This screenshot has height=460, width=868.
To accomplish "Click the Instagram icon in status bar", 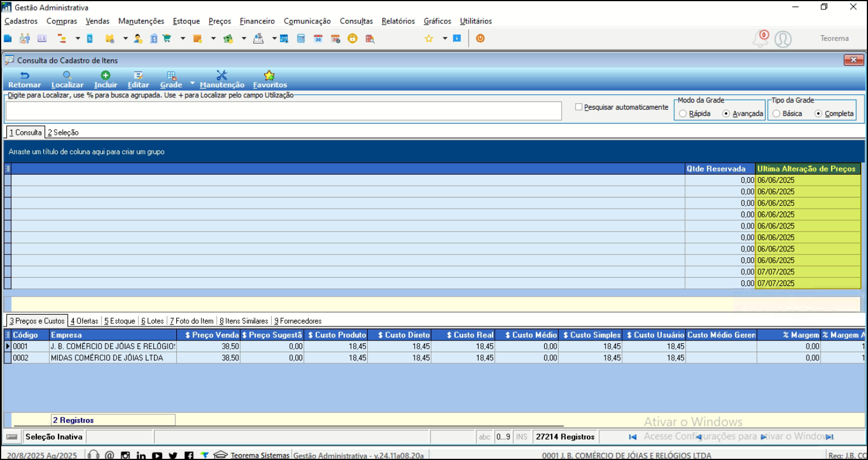I will click(125, 455).
